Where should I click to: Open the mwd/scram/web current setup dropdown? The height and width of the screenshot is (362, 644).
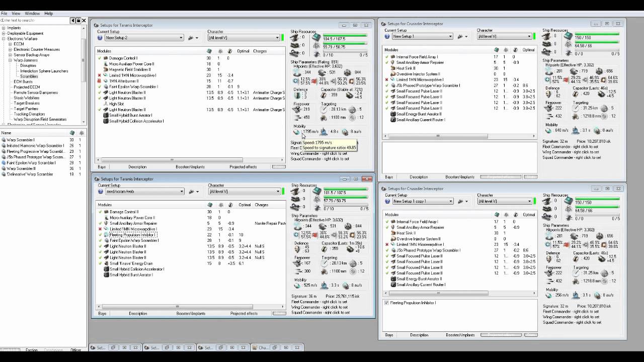coord(144,192)
